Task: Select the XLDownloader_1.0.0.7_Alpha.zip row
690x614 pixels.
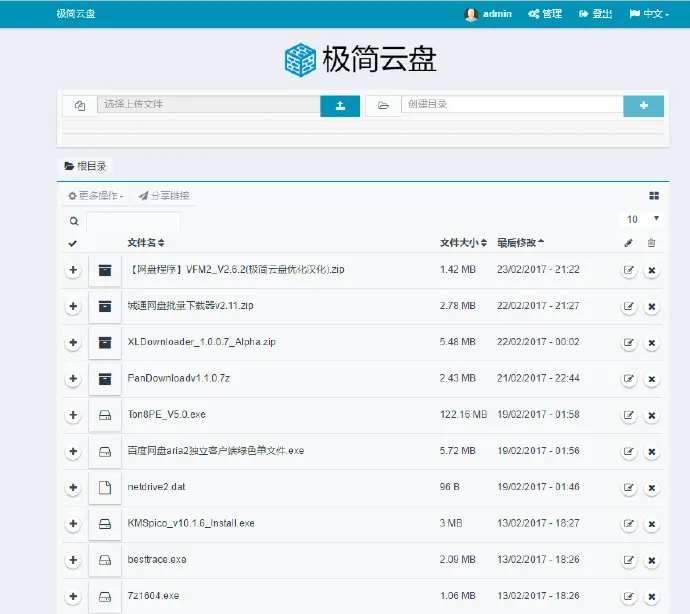Action: pyautogui.click(x=73, y=342)
